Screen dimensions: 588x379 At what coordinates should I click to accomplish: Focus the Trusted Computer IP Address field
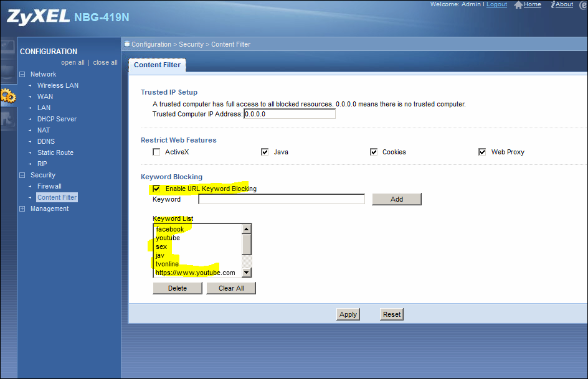coord(290,114)
